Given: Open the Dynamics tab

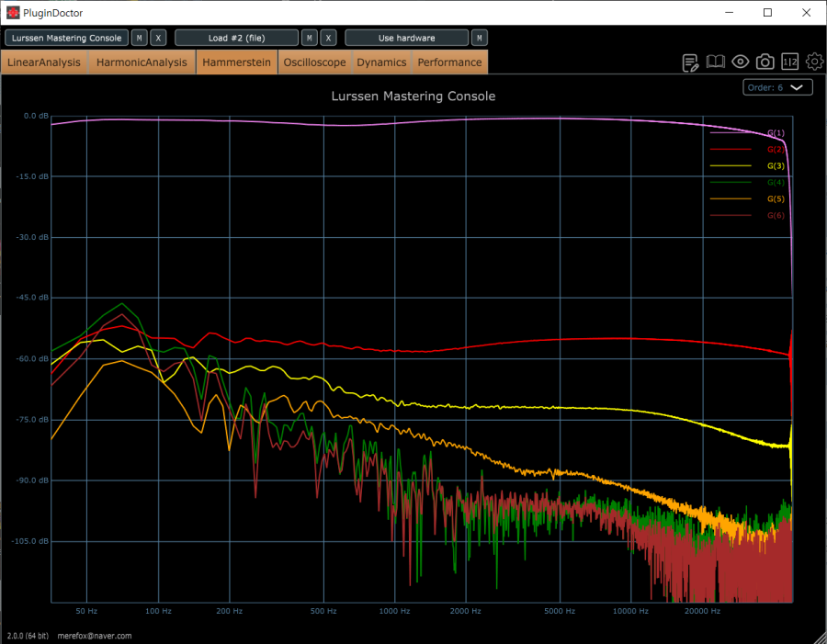Looking at the screenshot, I should (x=382, y=62).
